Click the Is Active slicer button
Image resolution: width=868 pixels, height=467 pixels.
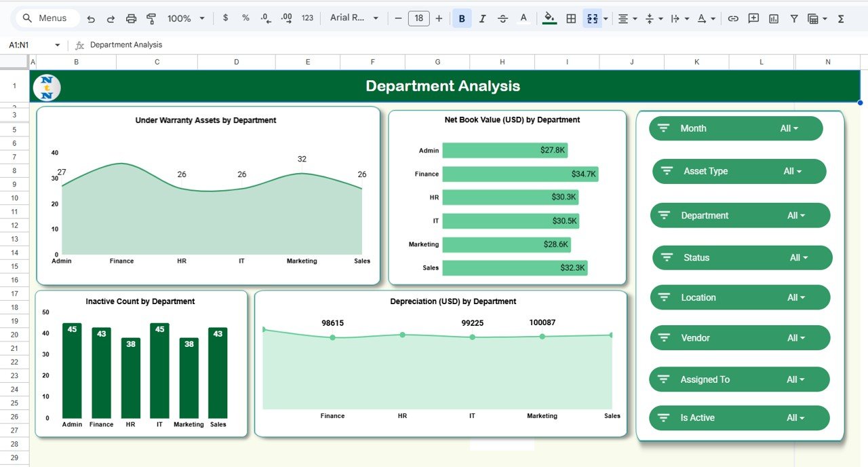(738, 417)
